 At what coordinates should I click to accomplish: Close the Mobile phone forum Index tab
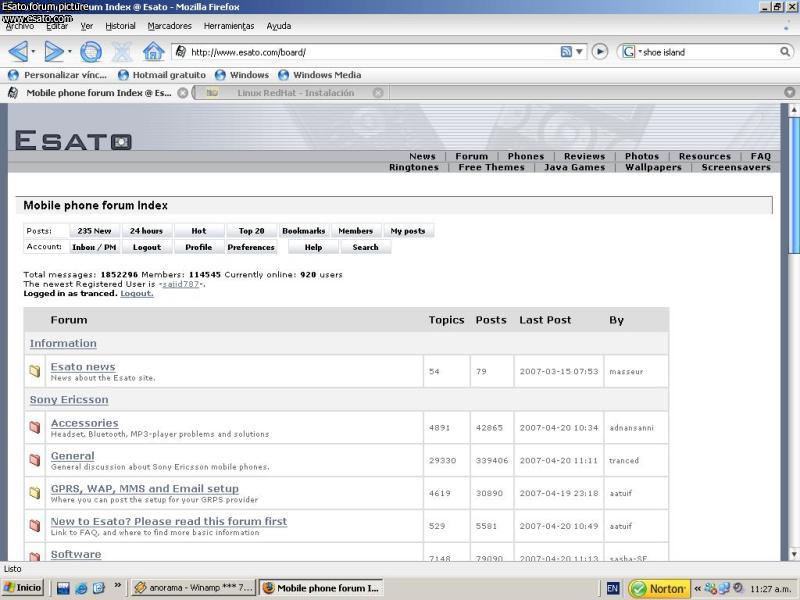pyautogui.click(x=182, y=93)
